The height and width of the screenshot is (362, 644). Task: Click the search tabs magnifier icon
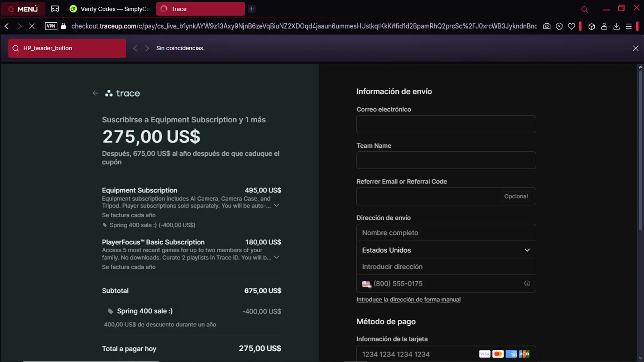tap(584, 9)
